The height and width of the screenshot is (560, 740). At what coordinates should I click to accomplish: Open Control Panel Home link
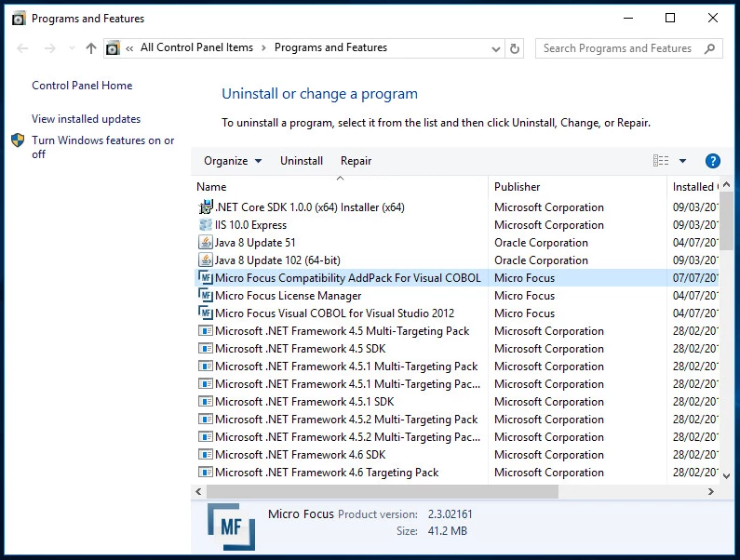tap(82, 86)
